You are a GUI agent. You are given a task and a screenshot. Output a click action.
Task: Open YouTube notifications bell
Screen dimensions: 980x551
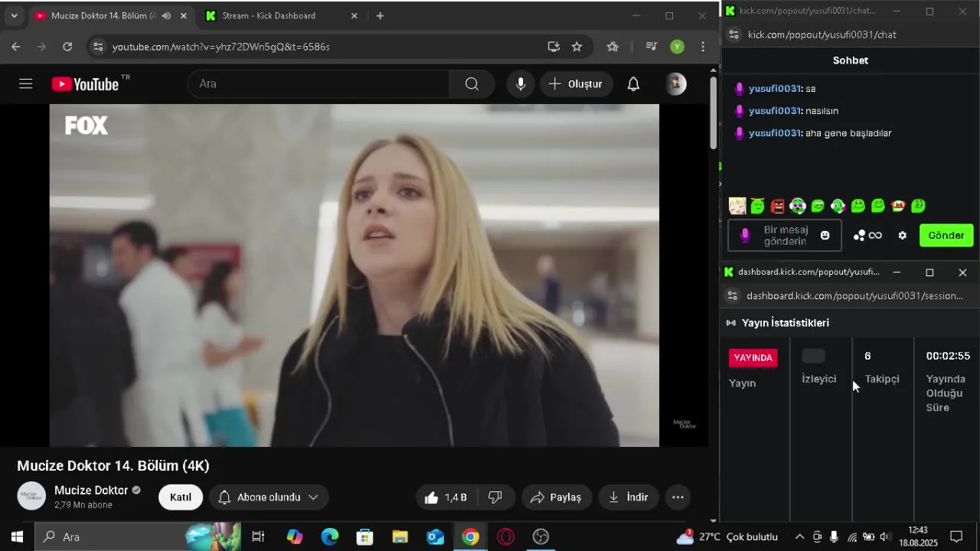[633, 84]
